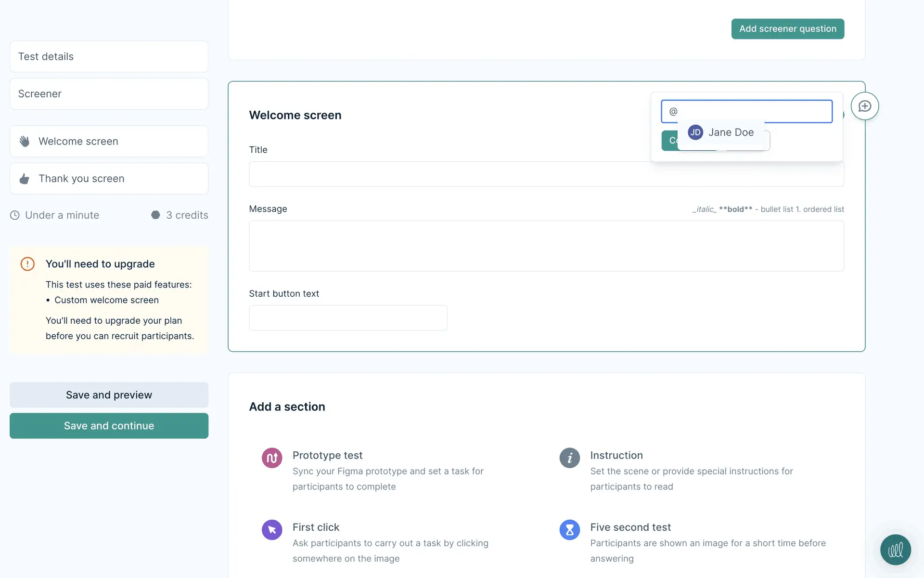The height and width of the screenshot is (578, 924).
Task: Click the thumbs up Thank you icon
Action: click(25, 179)
